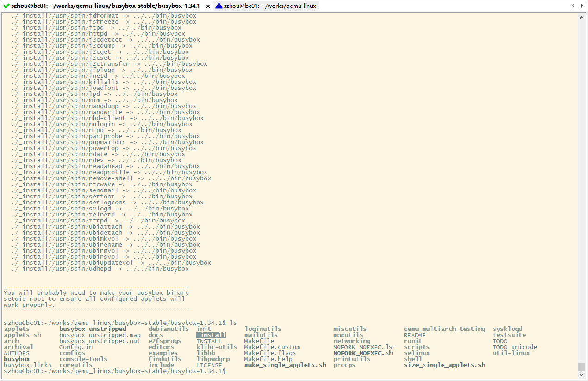Click the X to close busybox-1.34.1 tab
Viewport: 588px width, 381px height.
pyautogui.click(x=206, y=6)
